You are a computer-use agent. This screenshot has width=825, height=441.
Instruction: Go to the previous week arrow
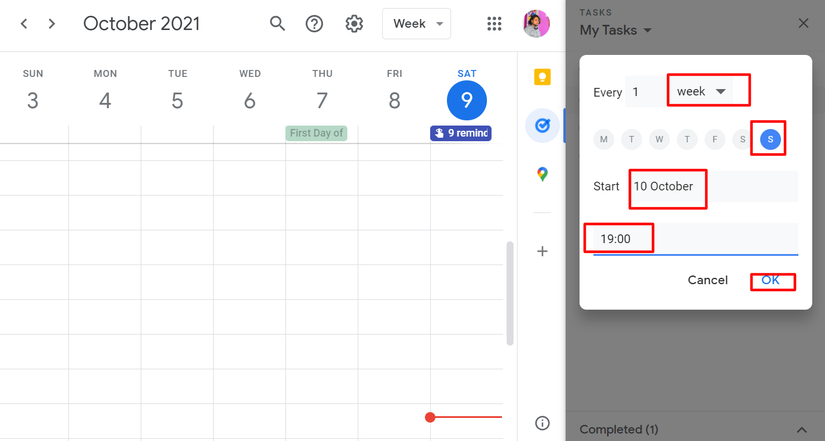tap(24, 24)
